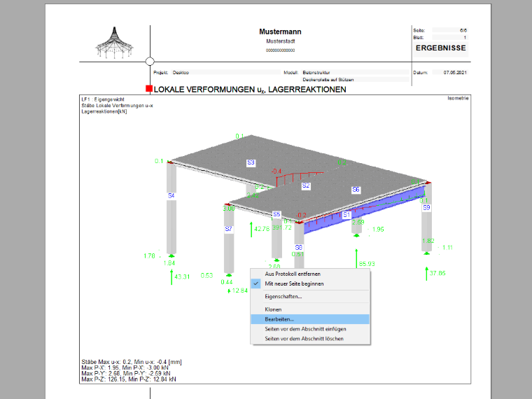Click the reaction value 42.76
The image size is (532, 399).
coord(262,229)
